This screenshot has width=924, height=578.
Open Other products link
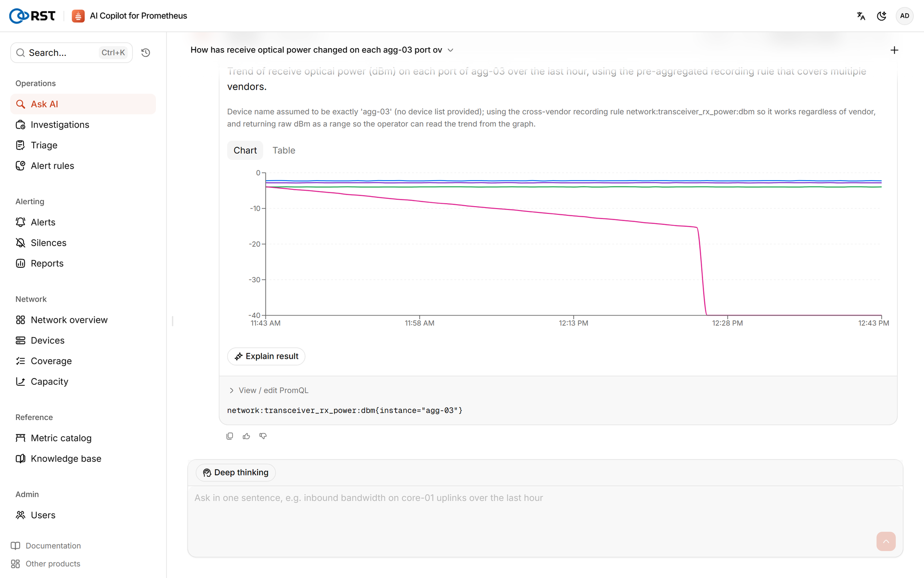[x=46, y=564]
